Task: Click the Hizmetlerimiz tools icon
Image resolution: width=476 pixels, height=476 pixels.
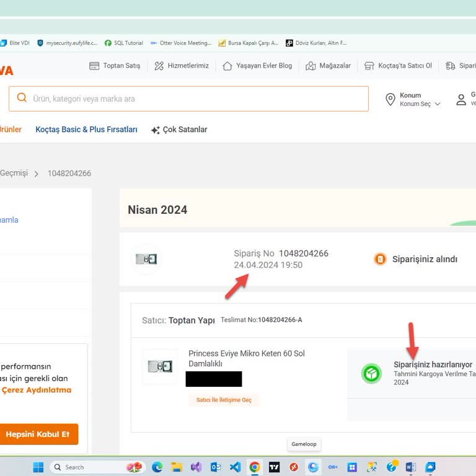Action: [159, 66]
